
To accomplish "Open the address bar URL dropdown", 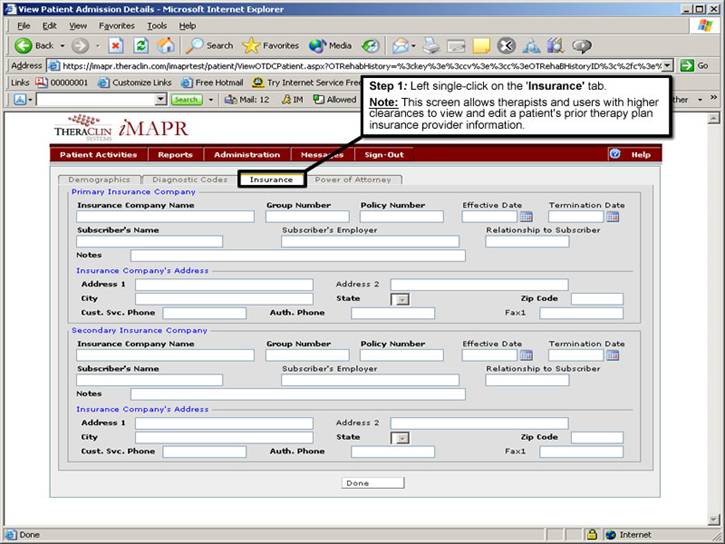I will click(x=667, y=65).
